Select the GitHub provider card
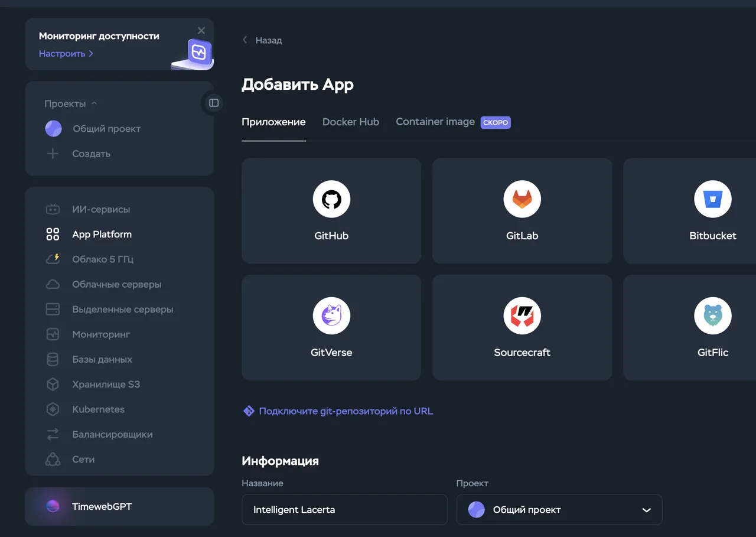756x537 pixels. point(331,210)
